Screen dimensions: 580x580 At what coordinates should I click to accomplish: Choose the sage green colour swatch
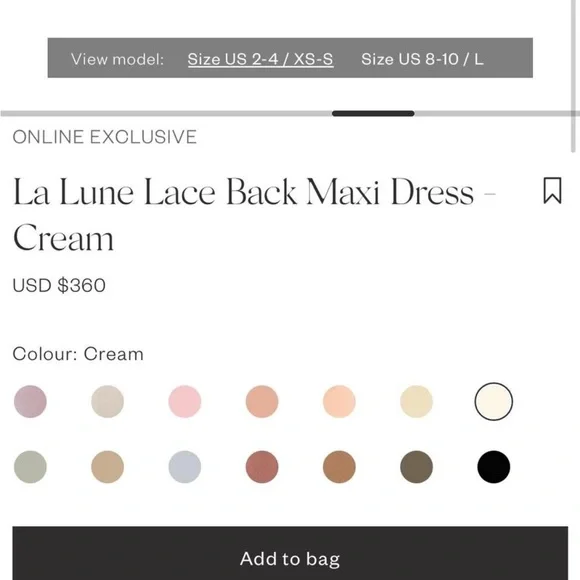[x=30, y=467]
